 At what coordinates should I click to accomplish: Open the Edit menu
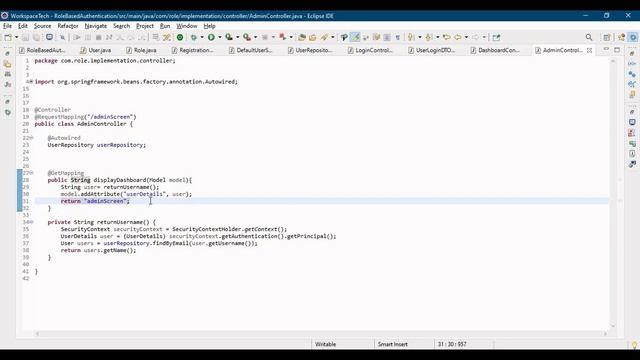point(23,26)
